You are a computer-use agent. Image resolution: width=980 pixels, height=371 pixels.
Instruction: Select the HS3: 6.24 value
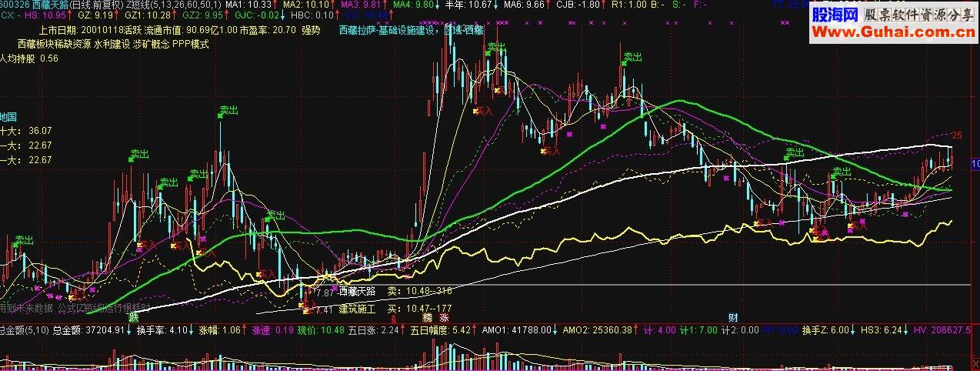(880, 329)
